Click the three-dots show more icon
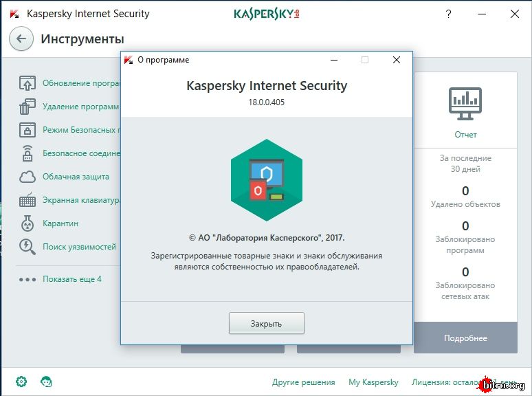This screenshot has height=396, width=532. pos(27,280)
